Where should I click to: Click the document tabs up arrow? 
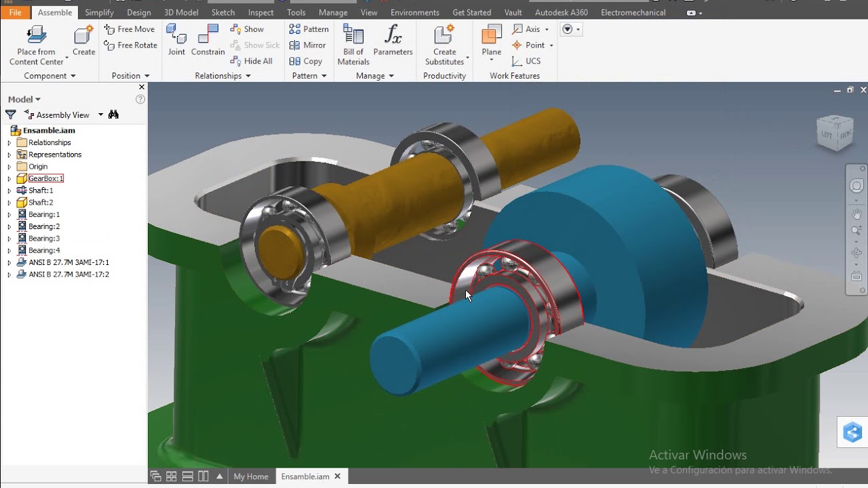point(220,476)
